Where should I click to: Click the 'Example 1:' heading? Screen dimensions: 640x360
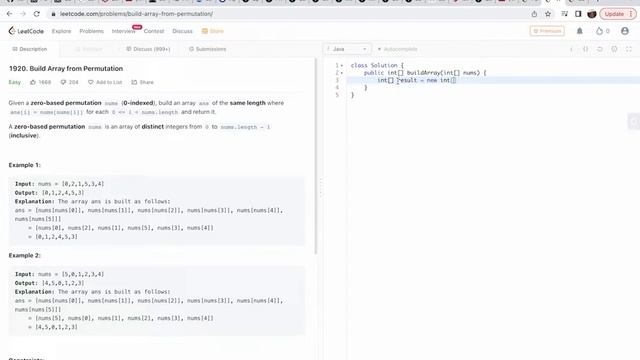pos(24,165)
